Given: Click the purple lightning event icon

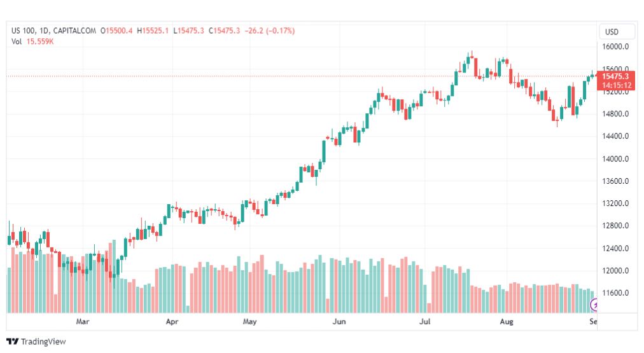Looking at the screenshot, I should pyautogui.click(x=595, y=305).
